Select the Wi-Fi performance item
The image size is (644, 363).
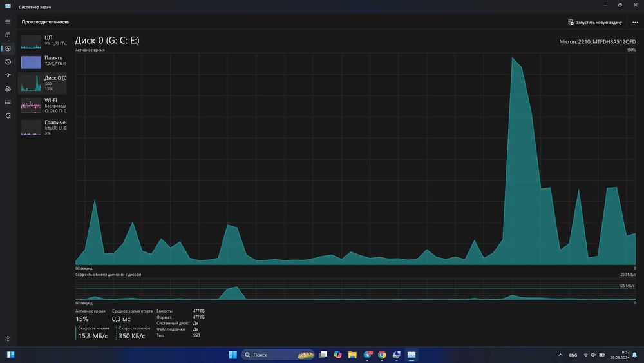[43, 106]
